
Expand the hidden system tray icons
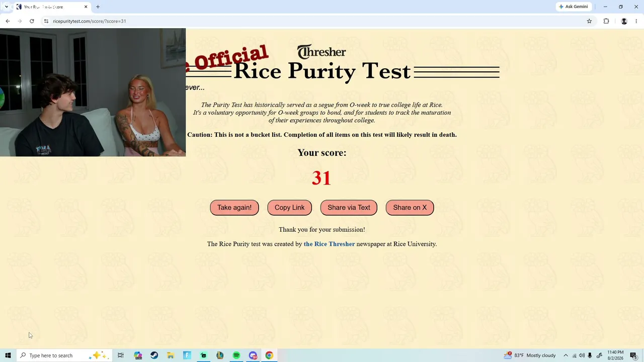coord(566,355)
